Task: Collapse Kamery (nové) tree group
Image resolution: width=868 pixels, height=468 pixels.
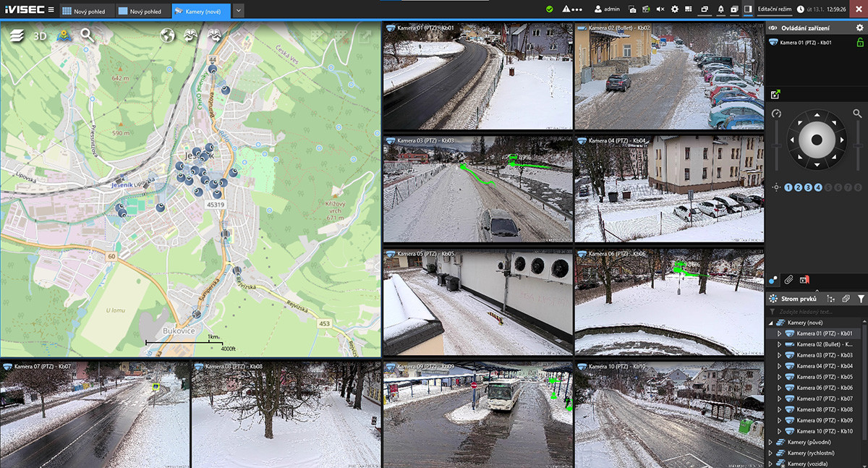Action: pyautogui.click(x=770, y=323)
